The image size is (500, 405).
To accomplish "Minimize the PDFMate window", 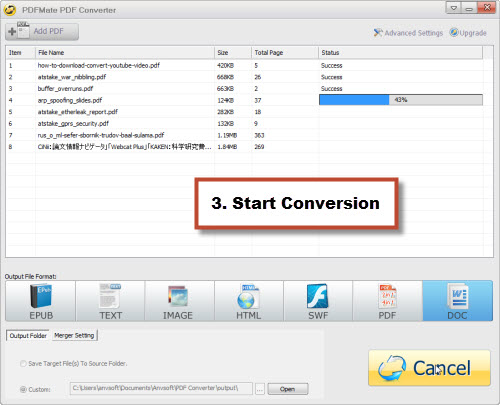I will [469, 8].
